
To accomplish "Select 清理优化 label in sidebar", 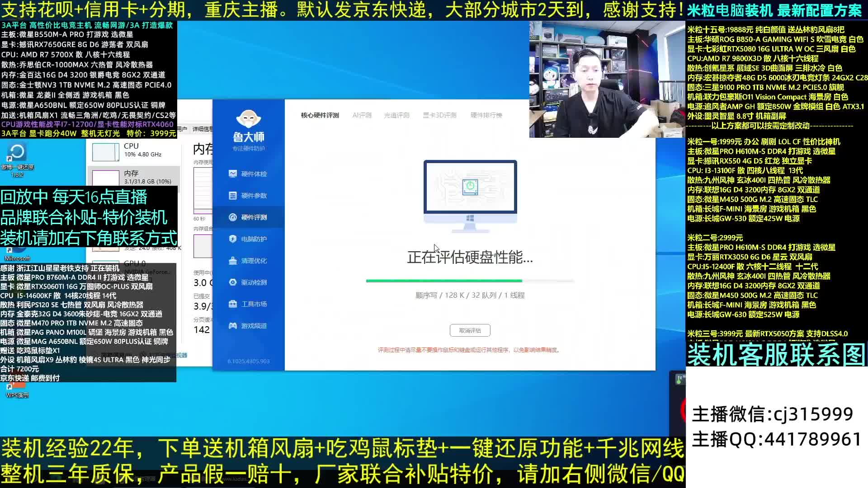I will pos(254,261).
